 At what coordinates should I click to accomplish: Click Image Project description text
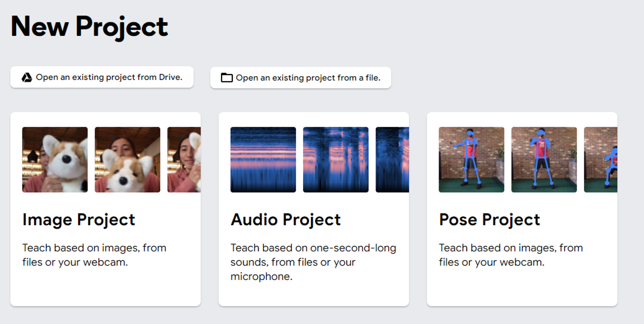coord(94,255)
